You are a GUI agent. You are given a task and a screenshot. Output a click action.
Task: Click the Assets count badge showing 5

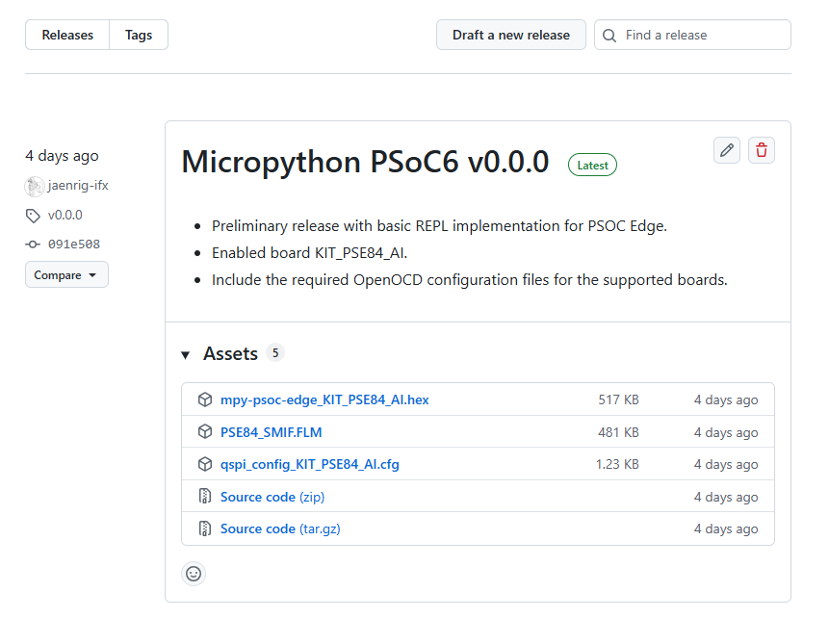[275, 352]
